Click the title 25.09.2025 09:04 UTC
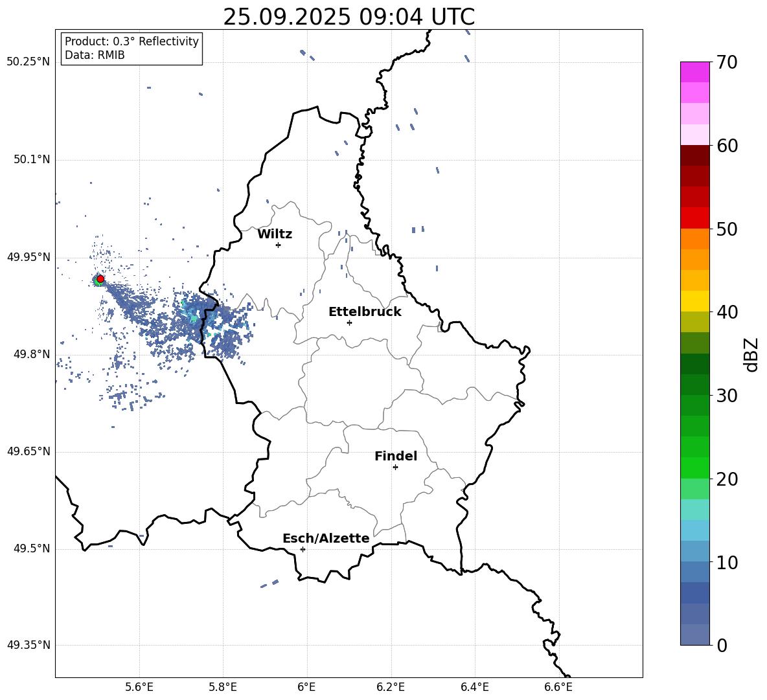The image size is (767, 700). pyautogui.click(x=349, y=17)
